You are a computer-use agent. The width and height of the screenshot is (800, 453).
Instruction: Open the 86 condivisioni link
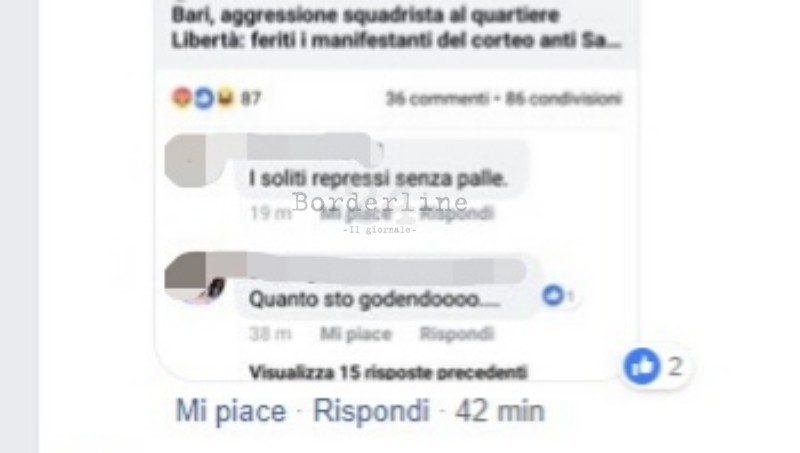(563, 98)
